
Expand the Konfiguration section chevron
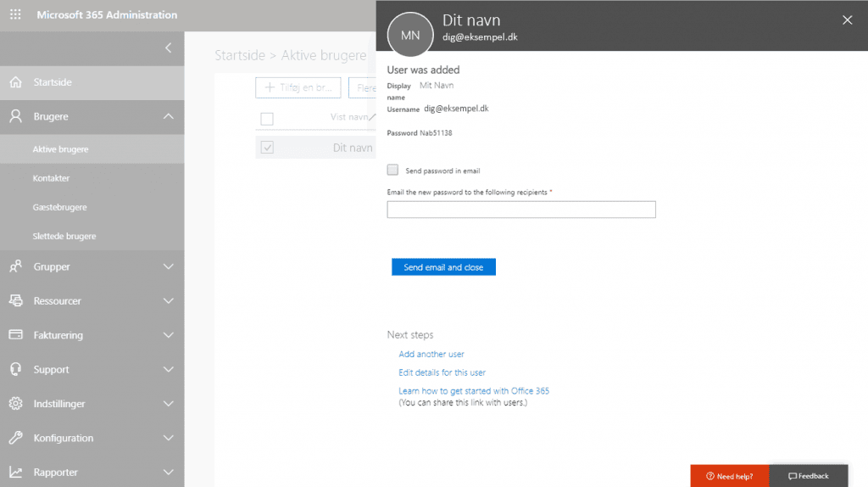click(x=169, y=439)
